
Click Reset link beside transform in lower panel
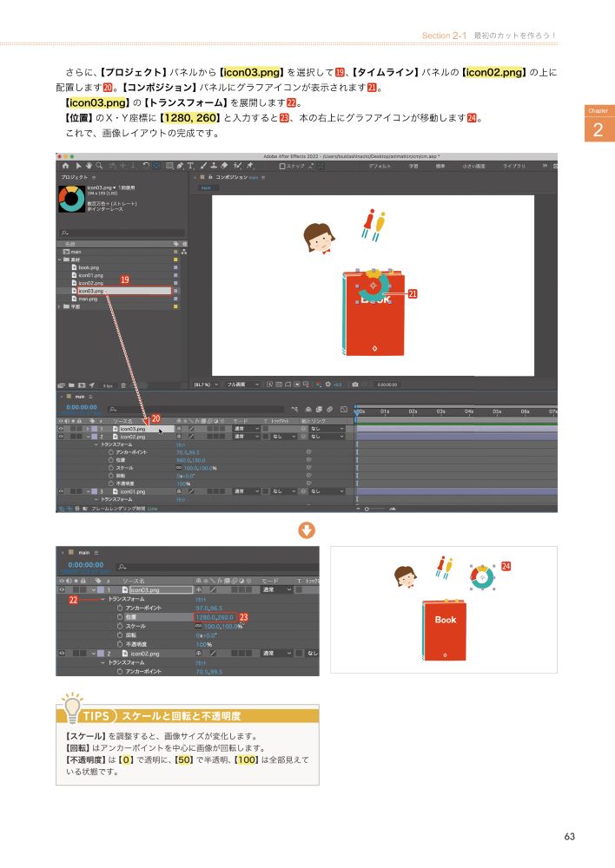[200, 599]
